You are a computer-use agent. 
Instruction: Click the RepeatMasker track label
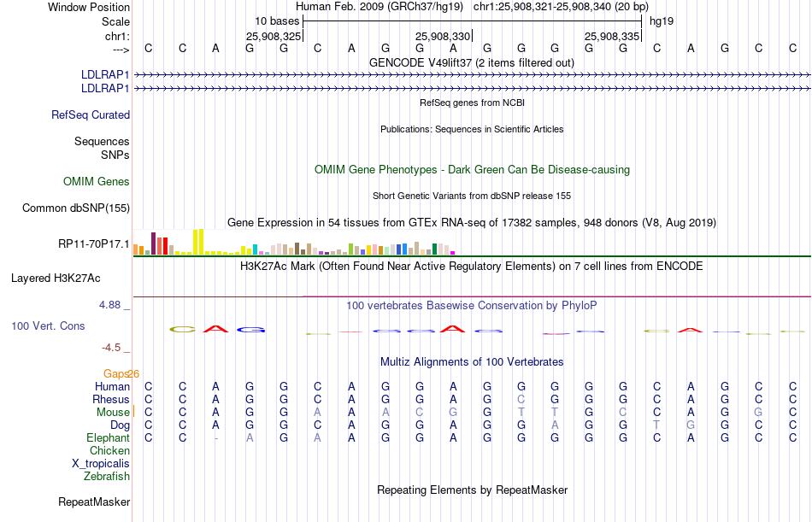click(94, 501)
